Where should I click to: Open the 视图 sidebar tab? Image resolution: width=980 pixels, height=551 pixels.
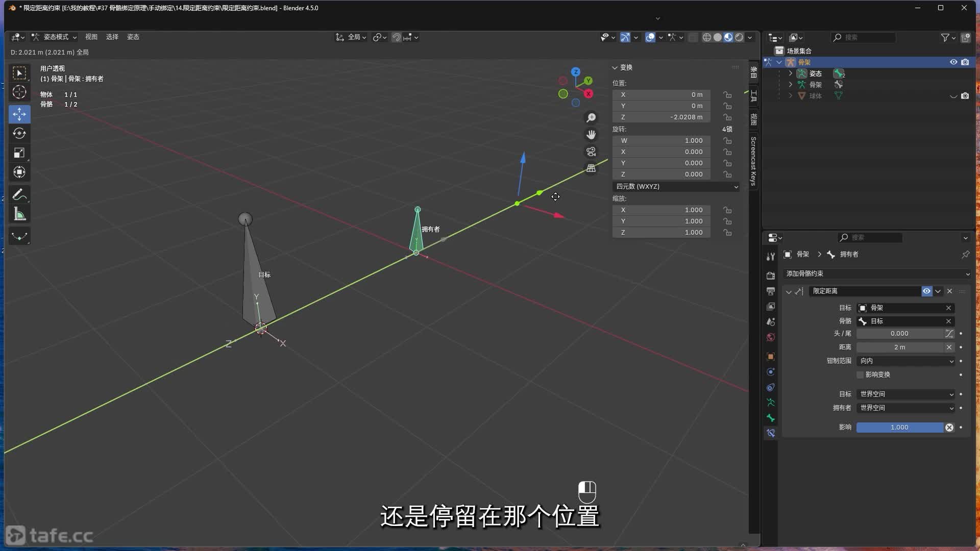(753, 119)
